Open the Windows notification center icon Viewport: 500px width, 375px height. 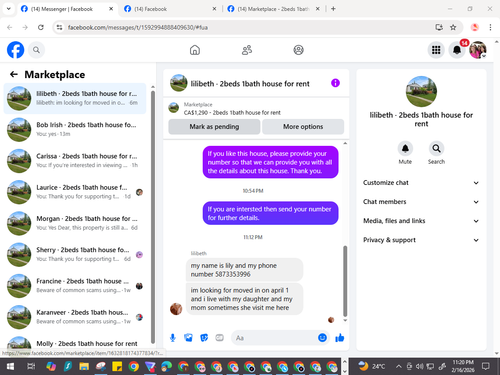[486, 367]
